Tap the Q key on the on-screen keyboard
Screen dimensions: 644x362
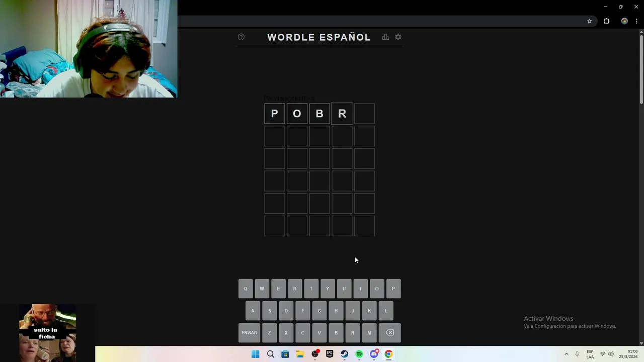246,289
